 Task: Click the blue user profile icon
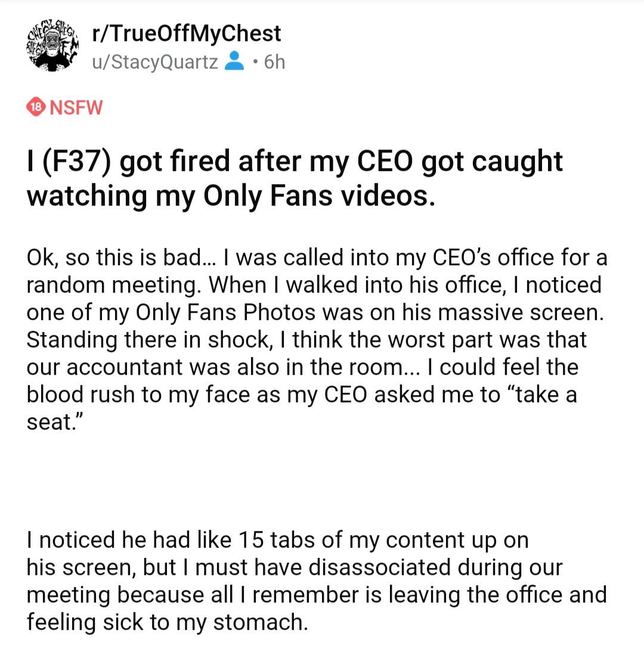tap(234, 61)
